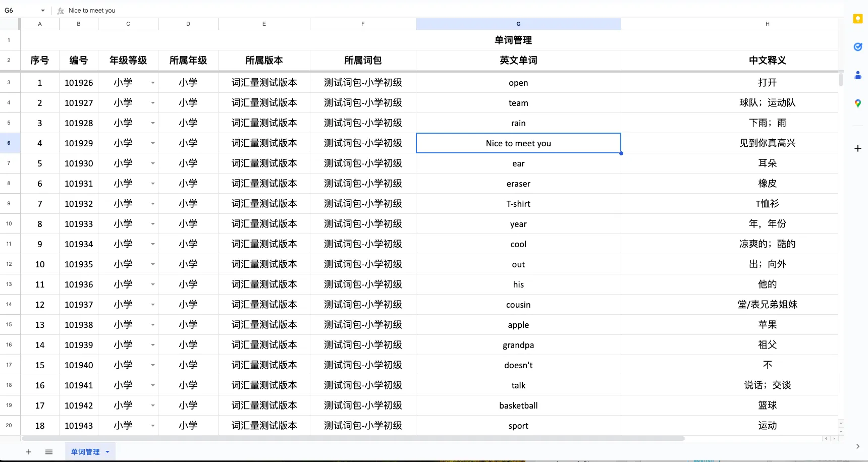Screen dimensions: 868x462
Task: Expand the grade dropdown in row 3
Action: coord(152,83)
